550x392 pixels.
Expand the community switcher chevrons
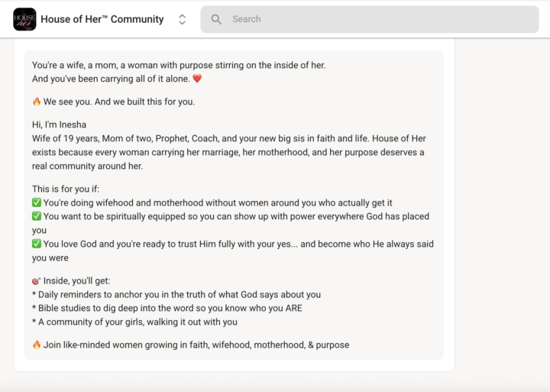(182, 19)
